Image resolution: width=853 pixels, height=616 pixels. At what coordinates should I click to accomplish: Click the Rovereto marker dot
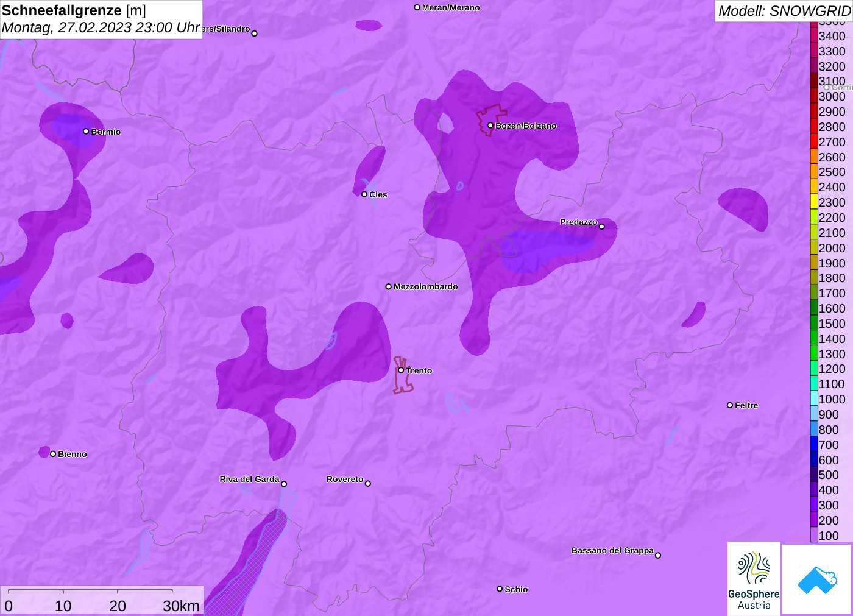[x=368, y=483]
